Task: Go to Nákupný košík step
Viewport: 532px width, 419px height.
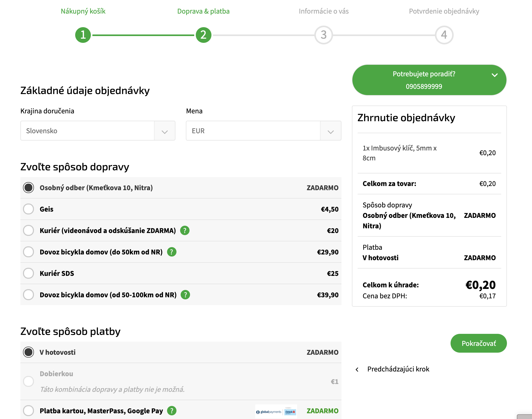Action: pyautogui.click(x=83, y=11)
